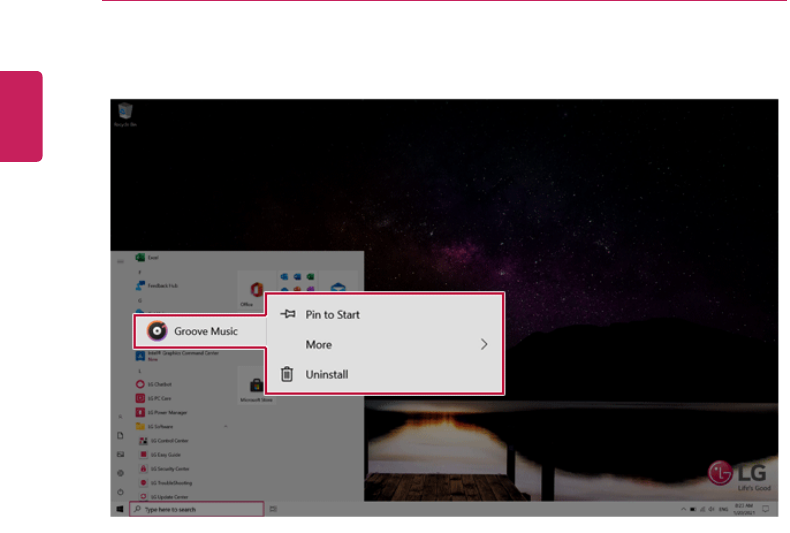This screenshot has width=790, height=533.
Task: Click the Groove Music app entry
Action: (x=200, y=331)
